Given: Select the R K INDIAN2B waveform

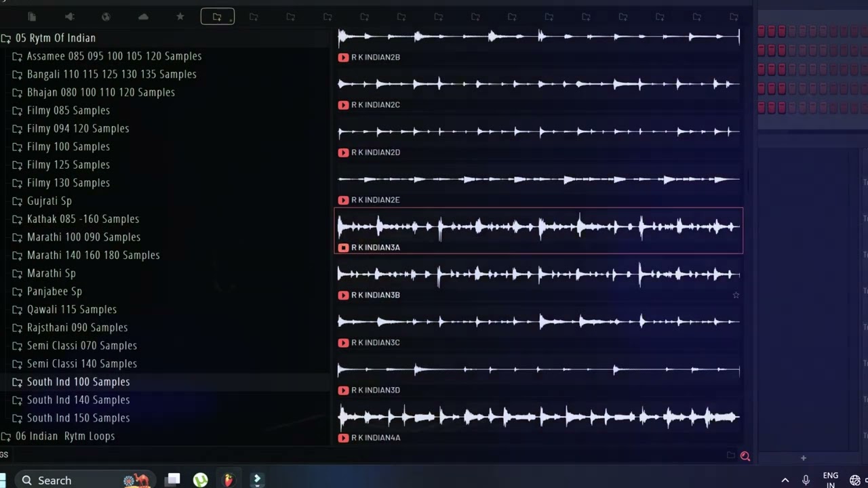Looking at the screenshot, I should tap(538, 37).
